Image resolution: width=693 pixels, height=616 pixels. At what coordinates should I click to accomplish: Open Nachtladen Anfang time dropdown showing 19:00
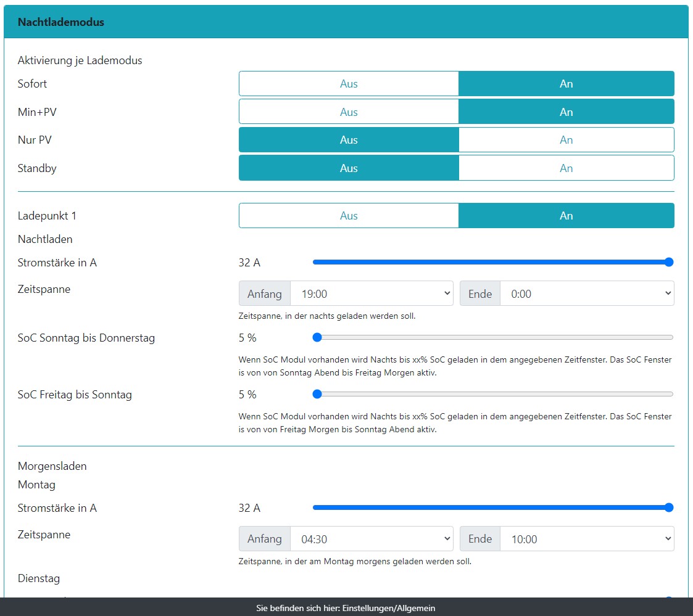[x=371, y=294]
